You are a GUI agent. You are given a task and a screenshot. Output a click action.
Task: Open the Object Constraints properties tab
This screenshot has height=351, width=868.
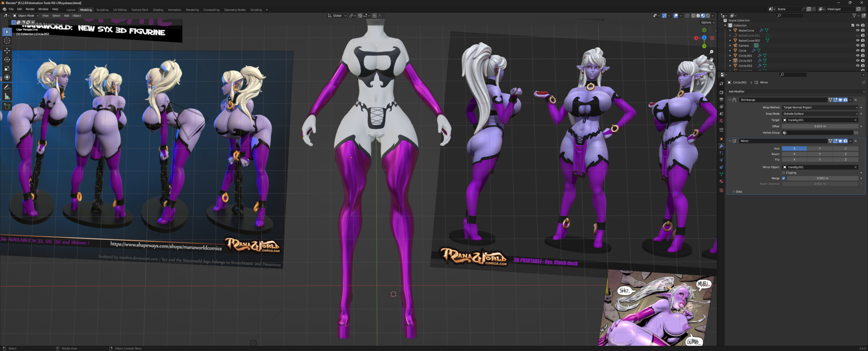[721, 167]
